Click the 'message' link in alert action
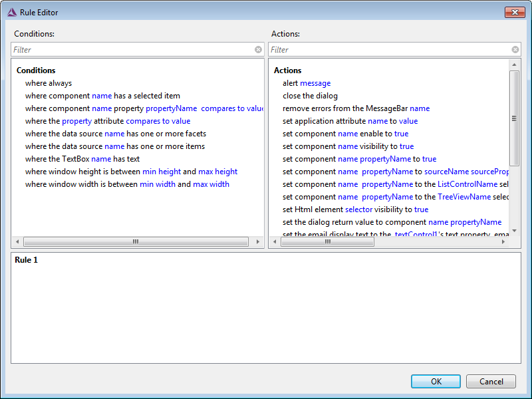532x399 pixels. (315, 83)
